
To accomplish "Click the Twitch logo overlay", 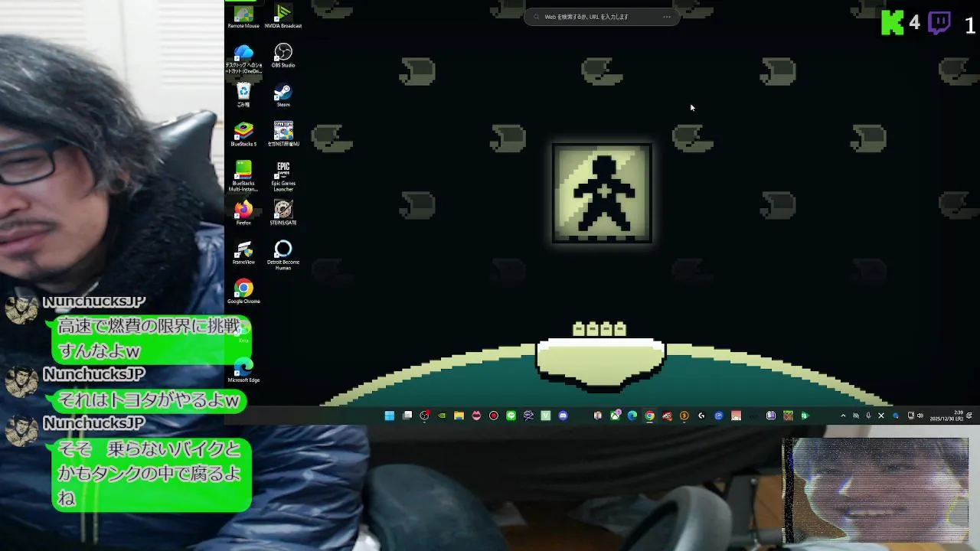I will coord(939,23).
